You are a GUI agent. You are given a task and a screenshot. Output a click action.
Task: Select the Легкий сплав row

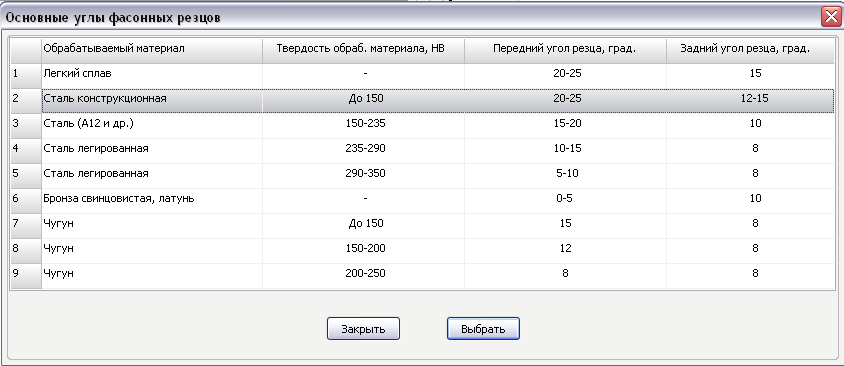(438, 74)
